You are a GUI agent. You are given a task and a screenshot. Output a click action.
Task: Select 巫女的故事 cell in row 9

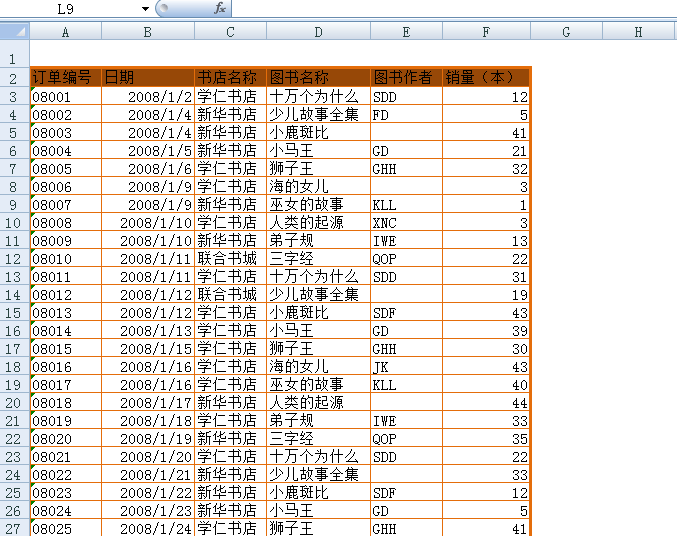point(319,204)
